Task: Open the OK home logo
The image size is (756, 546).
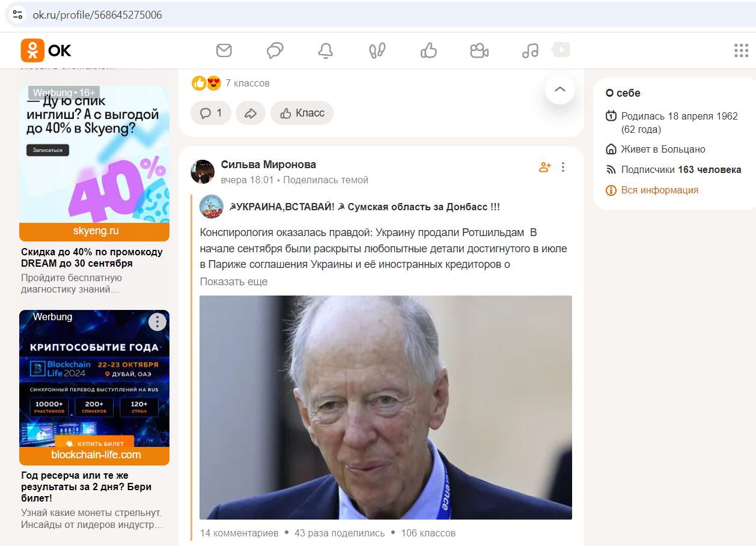Action: tap(46, 50)
